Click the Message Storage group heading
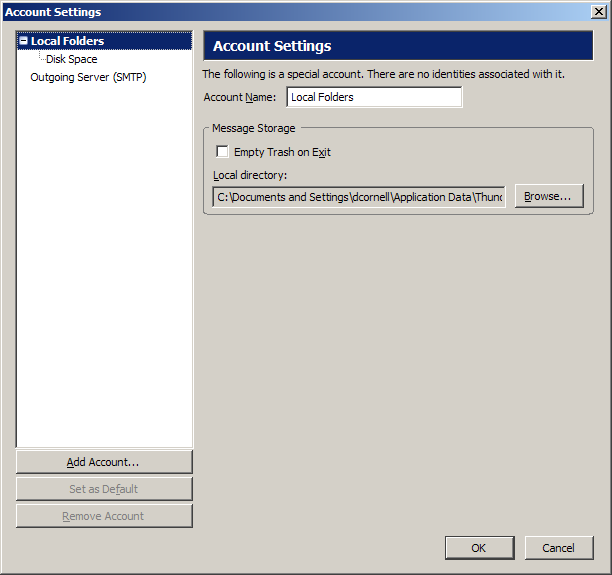 point(253,128)
